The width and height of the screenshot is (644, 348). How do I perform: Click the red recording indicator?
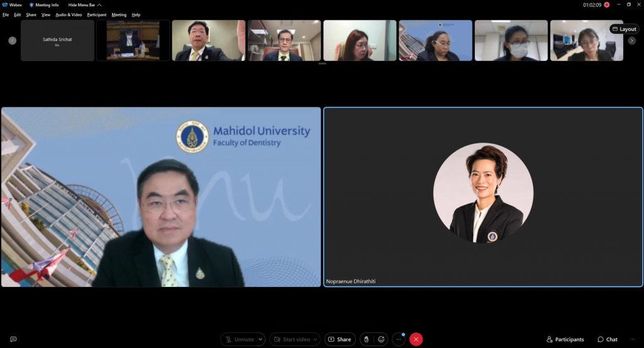(606, 5)
